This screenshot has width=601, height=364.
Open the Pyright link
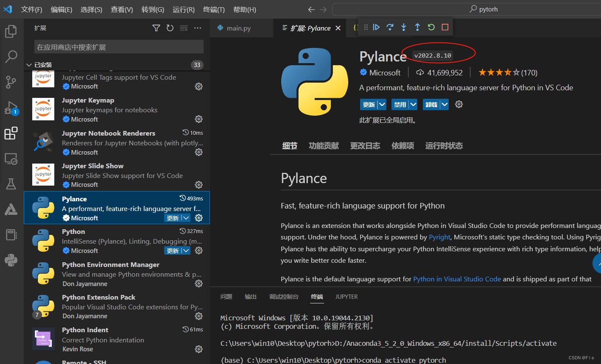pyautogui.click(x=439, y=237)
